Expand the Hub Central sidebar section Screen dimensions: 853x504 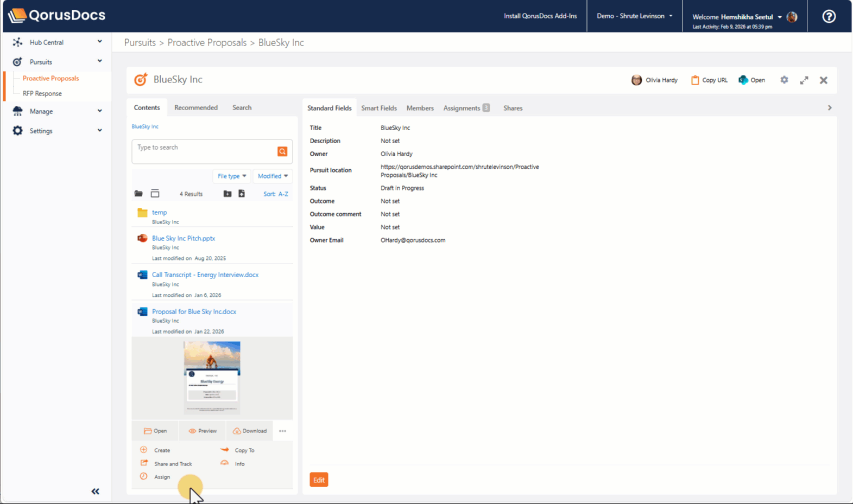[x=99, y=42]
